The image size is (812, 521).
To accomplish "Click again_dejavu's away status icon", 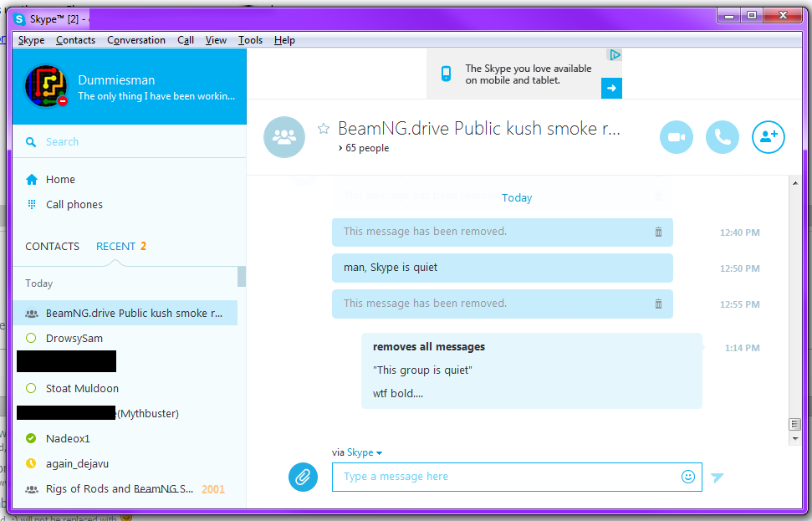I will [31, 463].
